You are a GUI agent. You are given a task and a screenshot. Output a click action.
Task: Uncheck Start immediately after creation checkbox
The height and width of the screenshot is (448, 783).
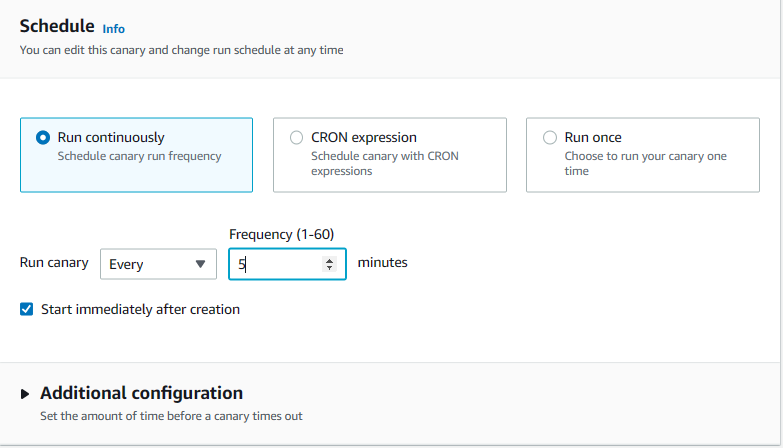point(27,310)
